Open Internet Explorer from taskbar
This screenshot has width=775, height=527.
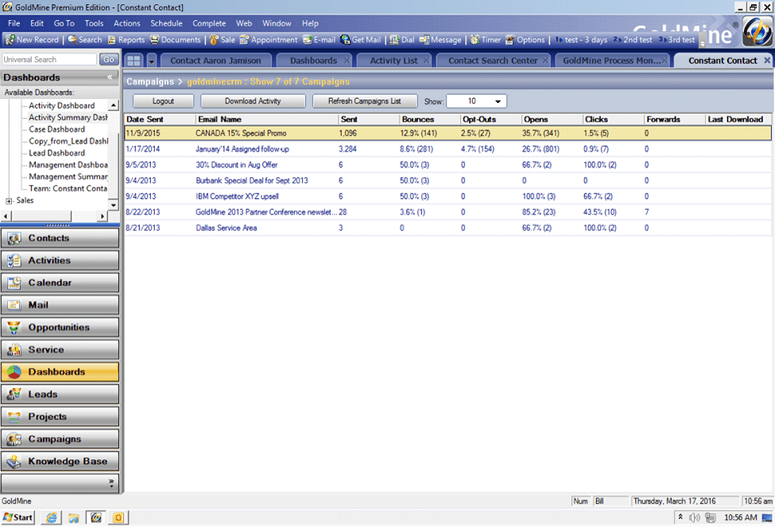(x=51, y=518)
